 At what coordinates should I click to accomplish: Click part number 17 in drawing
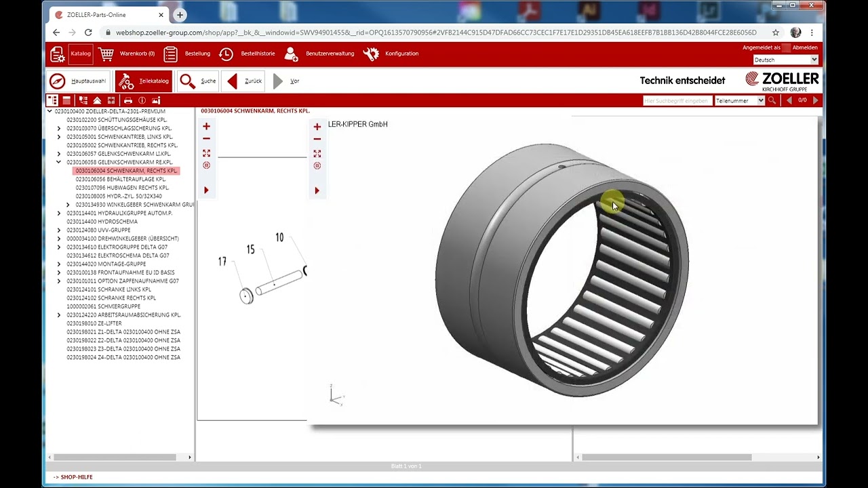pos(222,262)
